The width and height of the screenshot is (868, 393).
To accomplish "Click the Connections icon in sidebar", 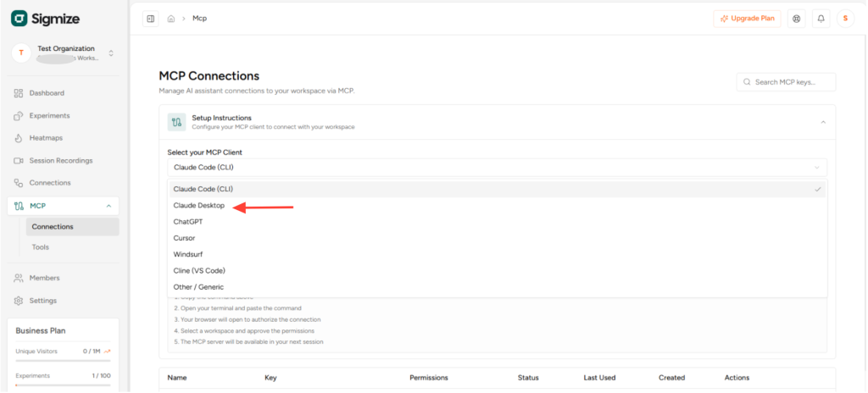I will (19, 183).
